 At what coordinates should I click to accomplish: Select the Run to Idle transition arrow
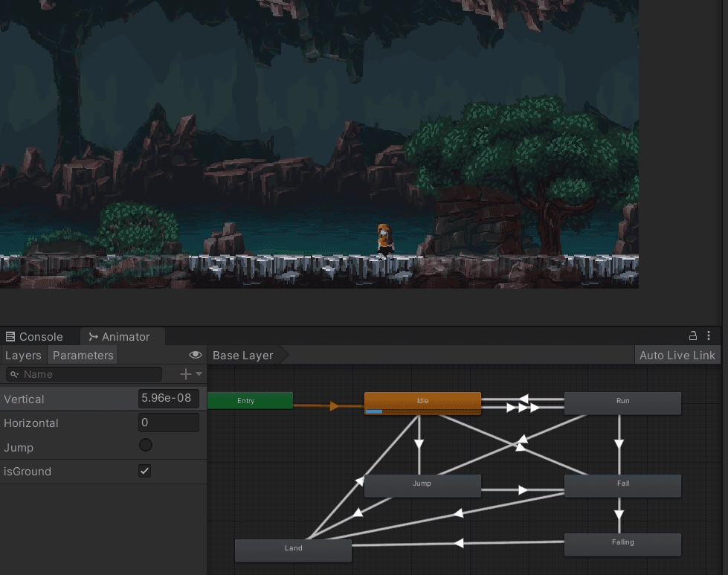tap(524, 399)
